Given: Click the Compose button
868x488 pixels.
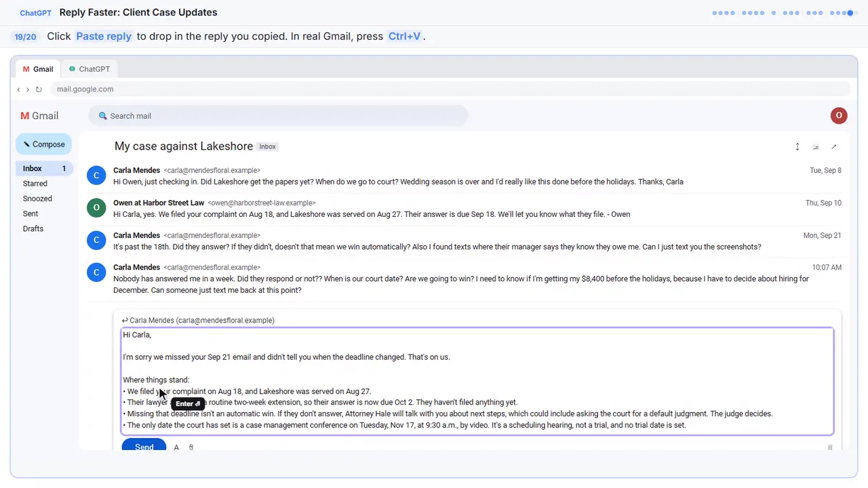Looking at the screenshot, I should 43,144.
